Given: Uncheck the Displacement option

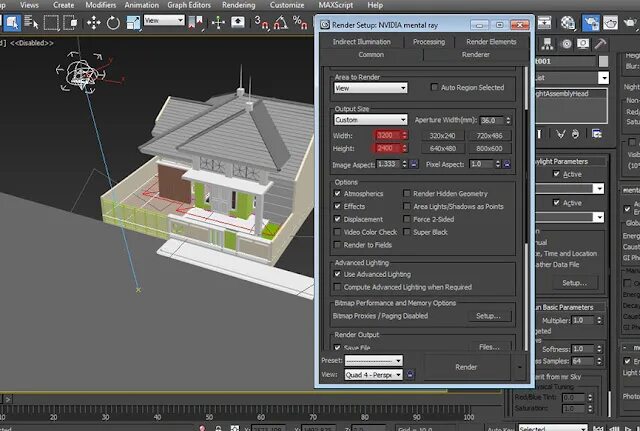Looking at the screenshot, I should click(x=337, y=219).
